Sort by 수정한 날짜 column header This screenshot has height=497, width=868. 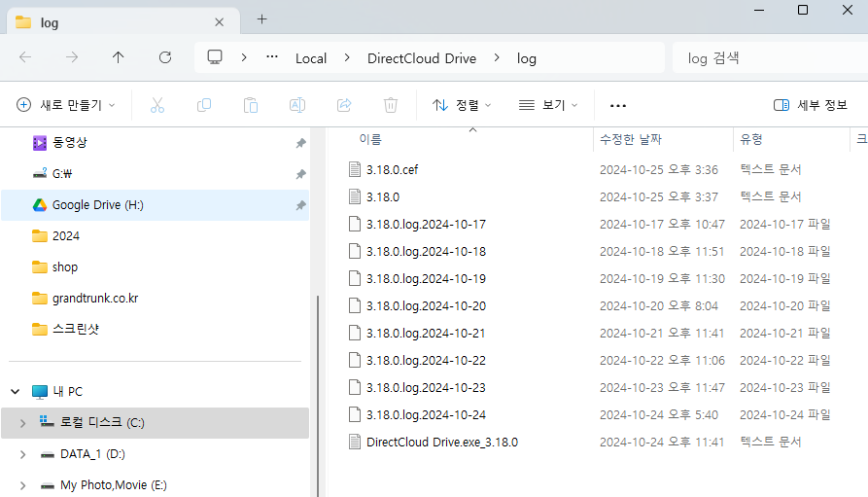631,139
